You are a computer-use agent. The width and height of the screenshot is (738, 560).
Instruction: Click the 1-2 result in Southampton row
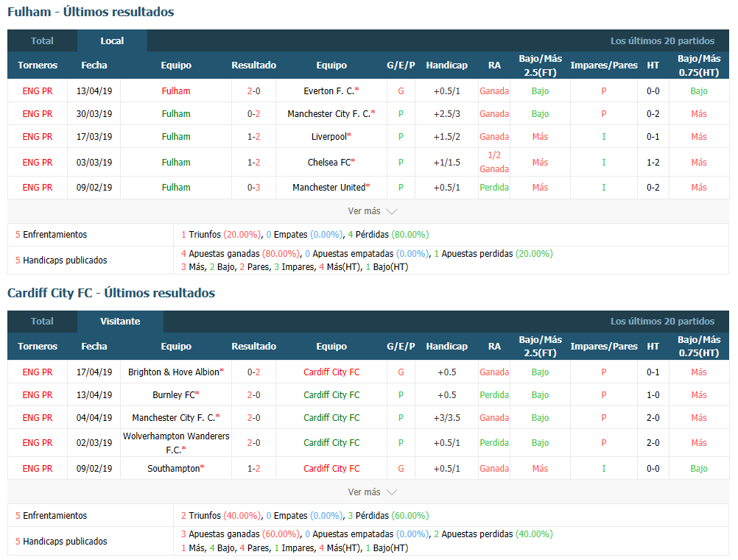click(253, 468)
